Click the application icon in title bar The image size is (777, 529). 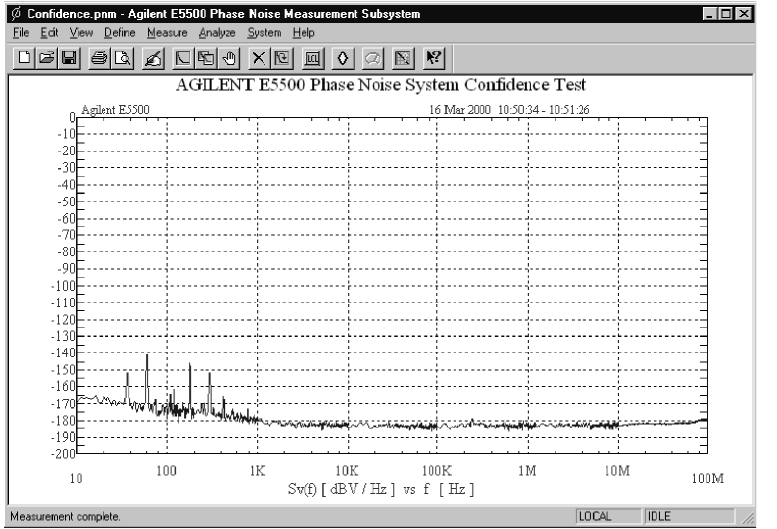[x=16, y=13]
